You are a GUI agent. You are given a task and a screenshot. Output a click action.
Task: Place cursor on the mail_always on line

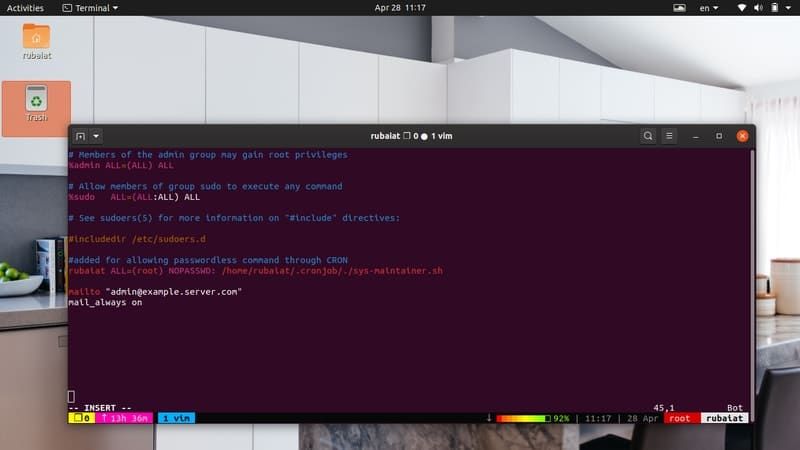point(105,302)
